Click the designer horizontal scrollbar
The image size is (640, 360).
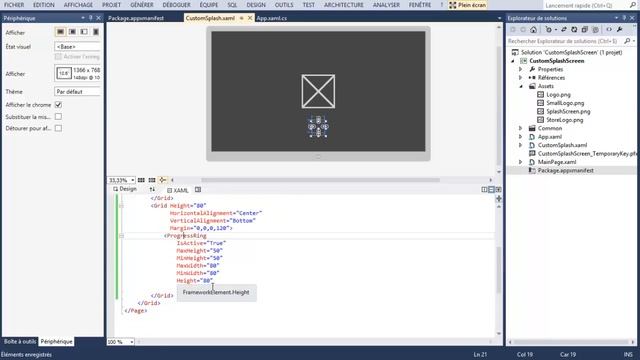(320, 180)
